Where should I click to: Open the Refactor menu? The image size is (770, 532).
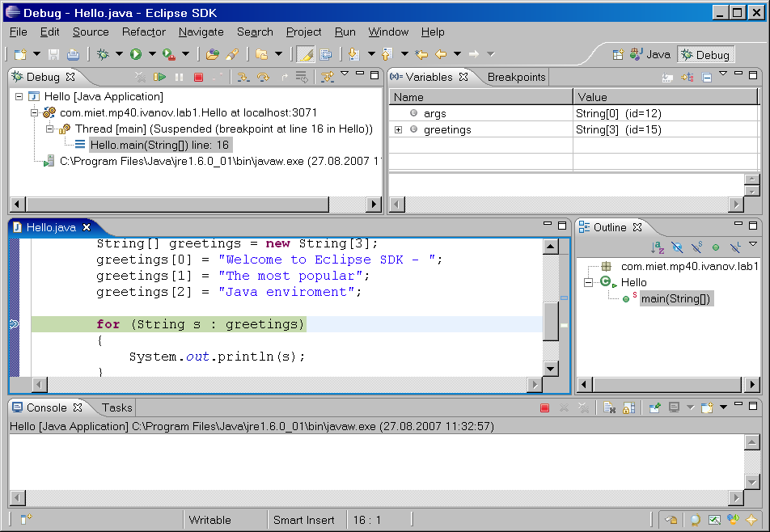pyautogui.click(x=143, y=32)
